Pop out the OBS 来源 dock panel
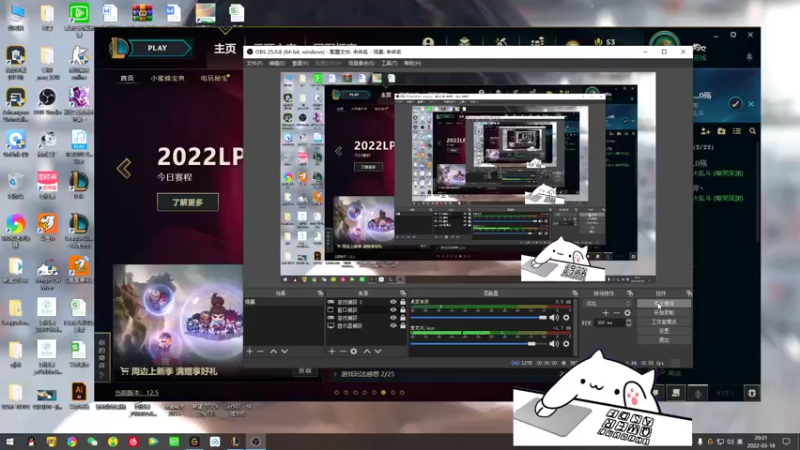This screenshot has height=450, width=800. [403, 293]
